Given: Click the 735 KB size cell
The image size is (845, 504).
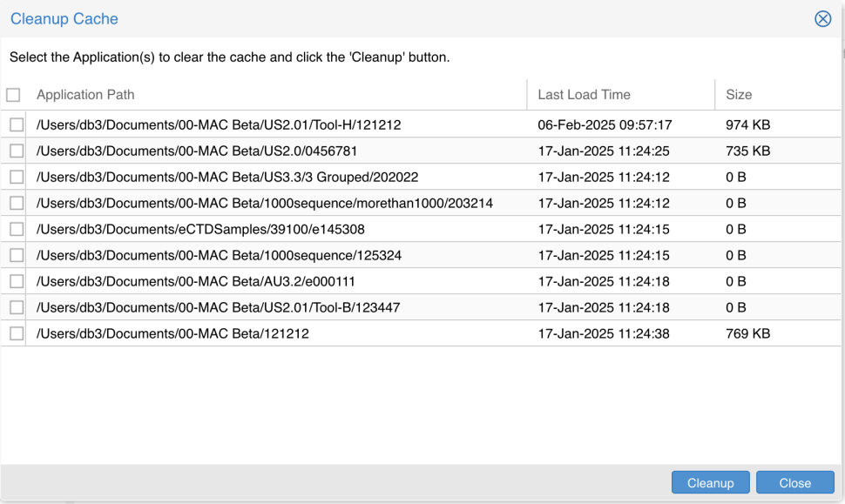Looking at the screenshot, I should coord(747,151).
